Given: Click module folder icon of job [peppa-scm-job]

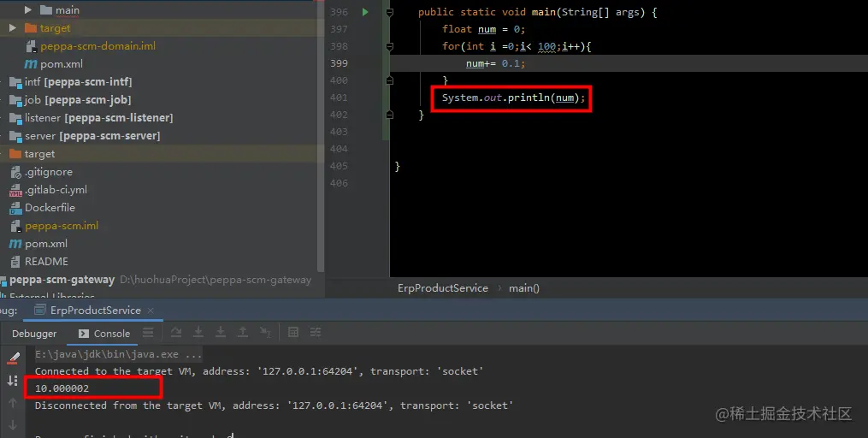Looking at the screenshot, I should (x=15, y=100).
